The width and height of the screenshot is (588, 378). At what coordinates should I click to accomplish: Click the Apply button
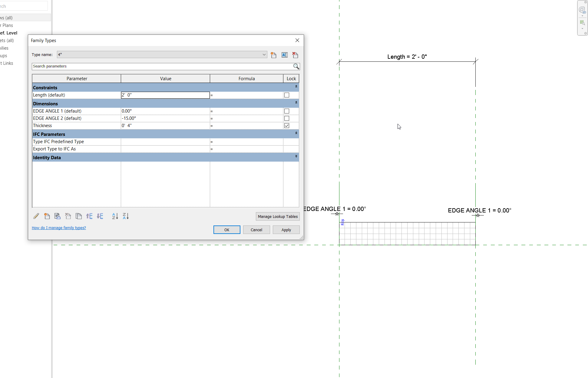coord(286,230)
